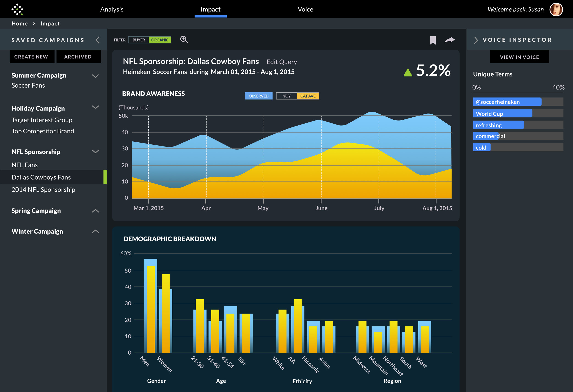Open Susan's profile avatar
The width and height of the screenshot is (573, 392).
pos(556,9)
